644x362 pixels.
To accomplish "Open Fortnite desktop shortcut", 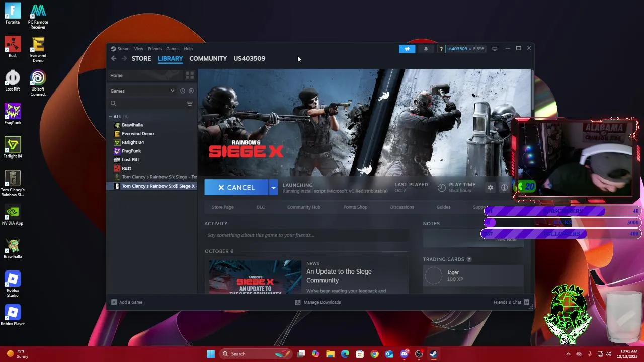I will tap(13, 14).
